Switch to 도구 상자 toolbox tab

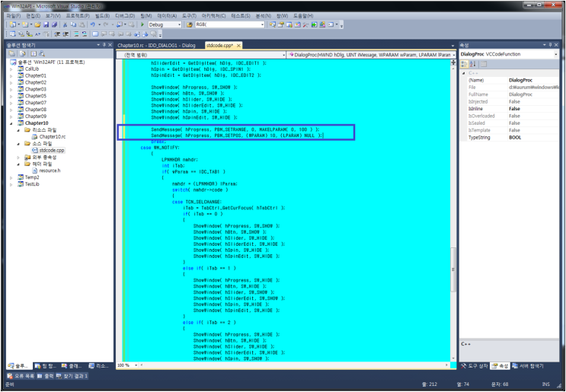(475, 365)
